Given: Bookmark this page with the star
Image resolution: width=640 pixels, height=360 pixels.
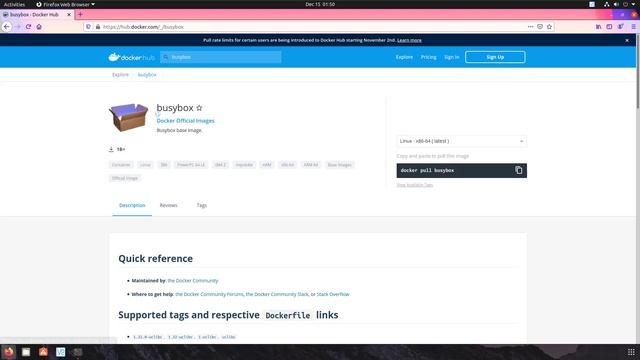Looking at the screenshot, I should (549, 27).
